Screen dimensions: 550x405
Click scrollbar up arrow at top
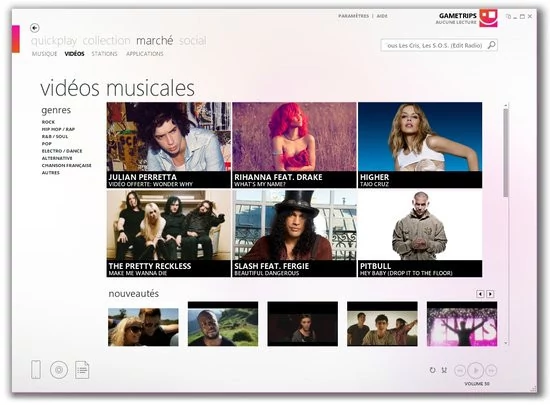coord(505,105)
